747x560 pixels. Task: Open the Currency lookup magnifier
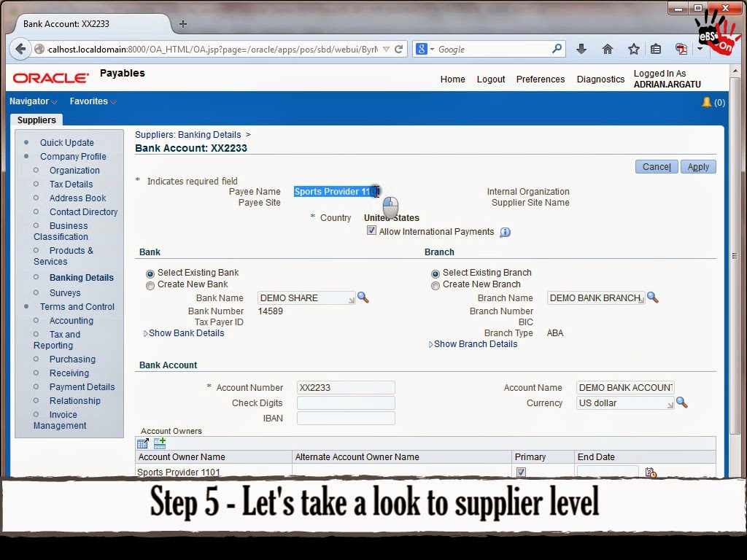pyautogui.click(x=682, y=402)
